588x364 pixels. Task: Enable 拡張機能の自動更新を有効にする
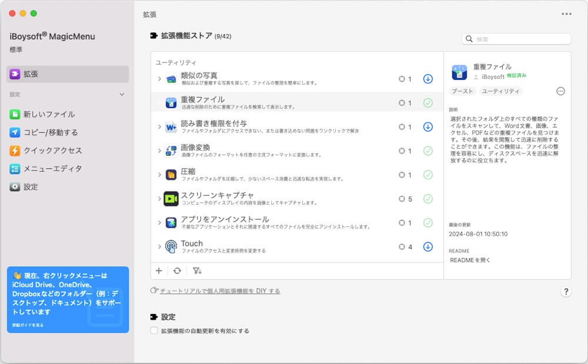[x=154, y=330]
